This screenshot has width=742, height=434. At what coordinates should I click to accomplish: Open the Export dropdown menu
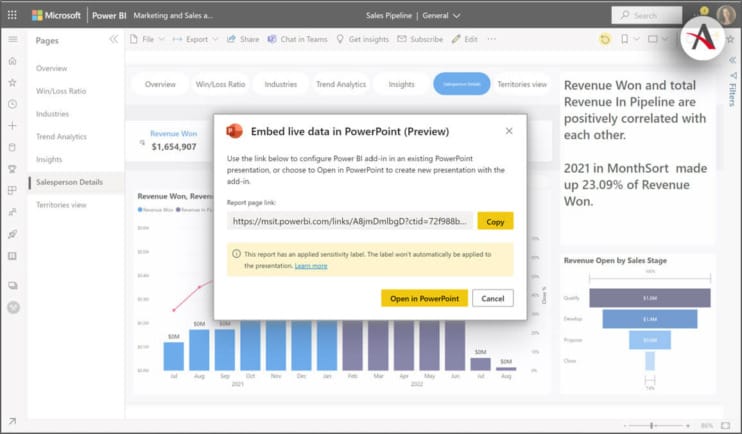click(x=195, y=39)
